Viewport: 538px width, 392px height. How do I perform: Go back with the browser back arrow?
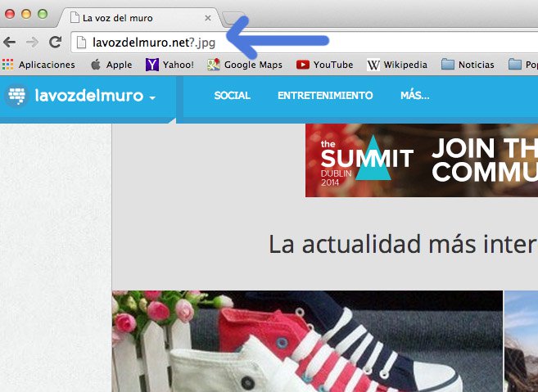coord(9,43)
